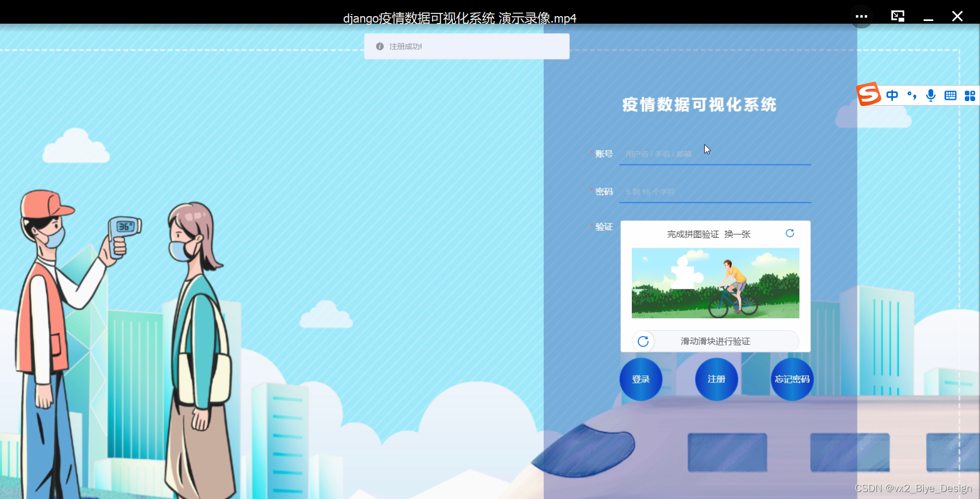The height and width of the screenshot is (499, 980).
Task: Click the 完成拼图验证 captcha title text
Action: (693, 234)
